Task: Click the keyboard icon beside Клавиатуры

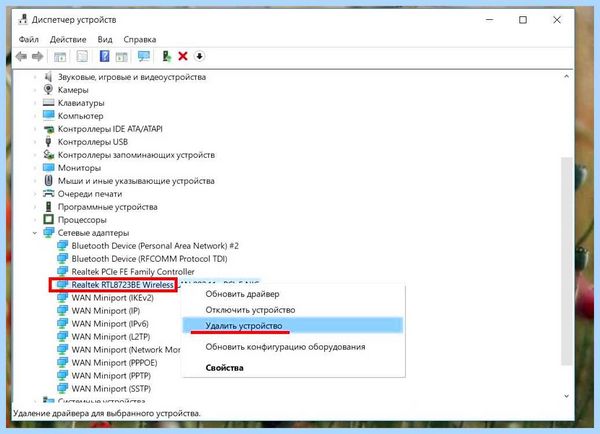Action: (48, 103)
